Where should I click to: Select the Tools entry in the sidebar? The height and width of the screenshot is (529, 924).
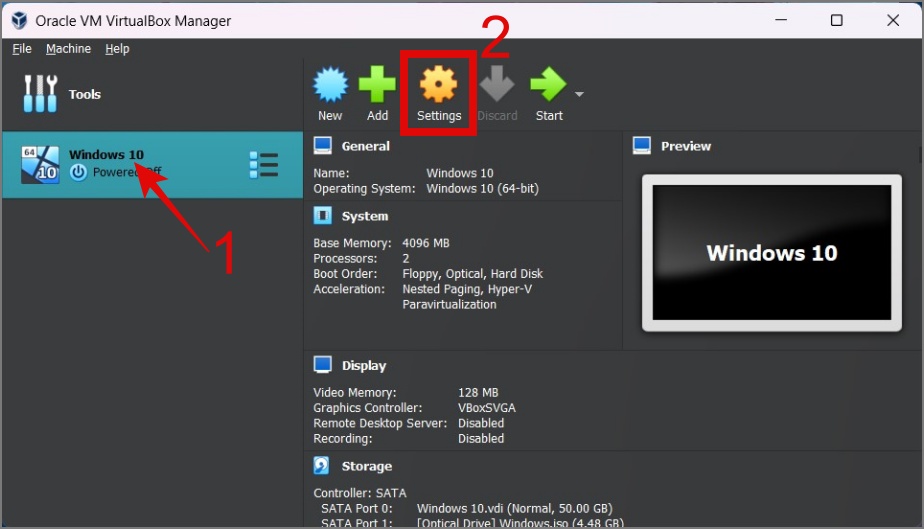point(152,94)
